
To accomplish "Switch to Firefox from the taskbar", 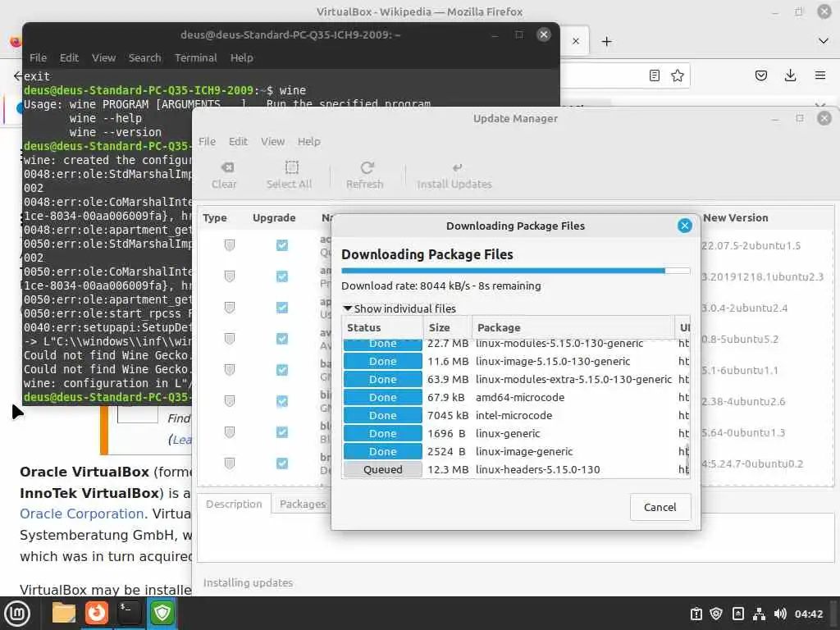I will tap(97, 613).
